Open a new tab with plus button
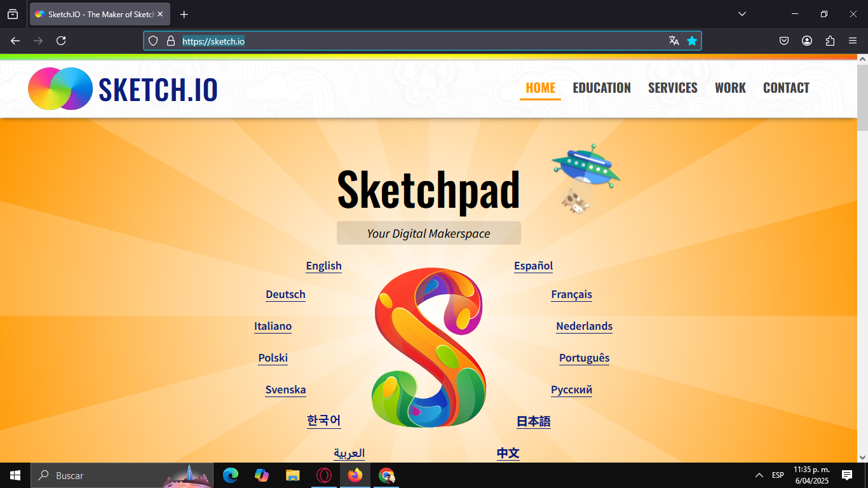 point(184,14)
